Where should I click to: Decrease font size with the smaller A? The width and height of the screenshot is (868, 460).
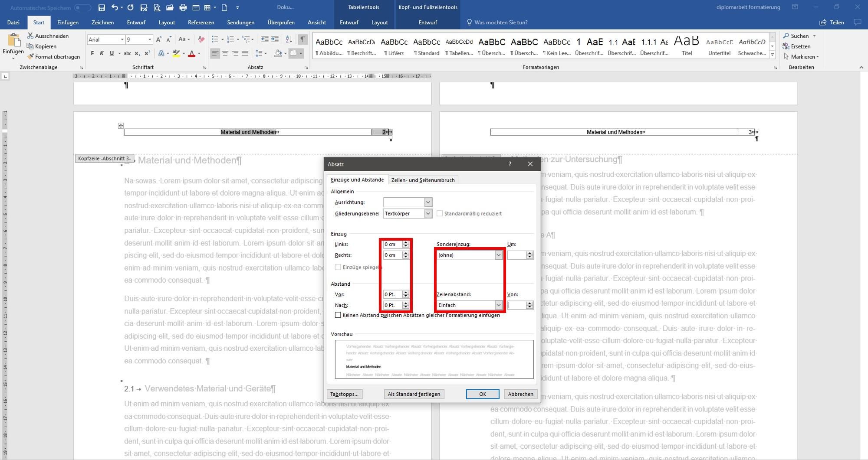169,39
